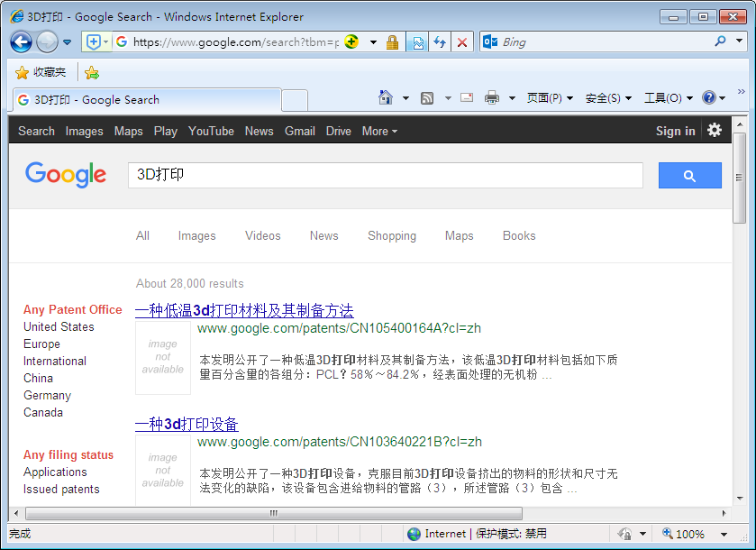The width and height of the screenshot is (756, 550).
Task: Select the 3D打印 - Google Search tab
Action: click(x=147, y=100)
